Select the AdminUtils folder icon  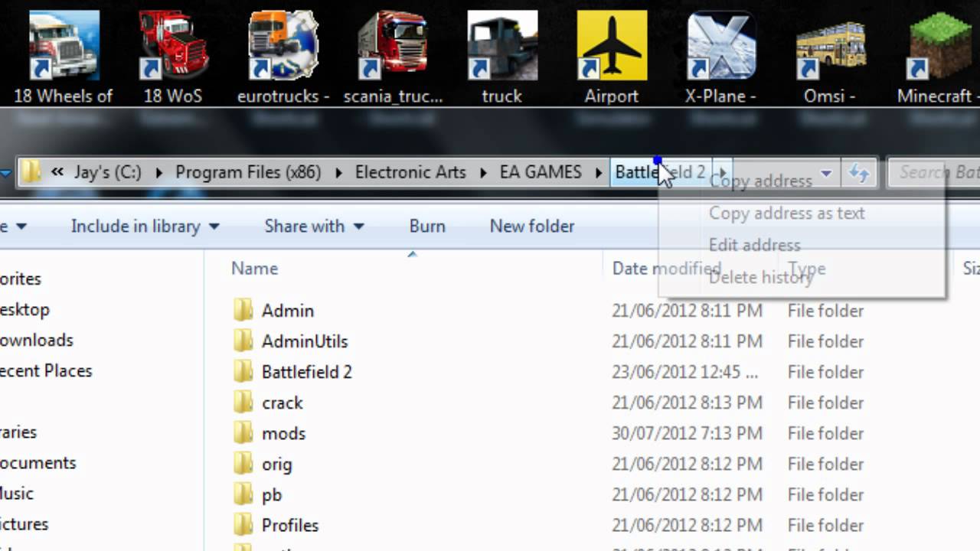243,341
